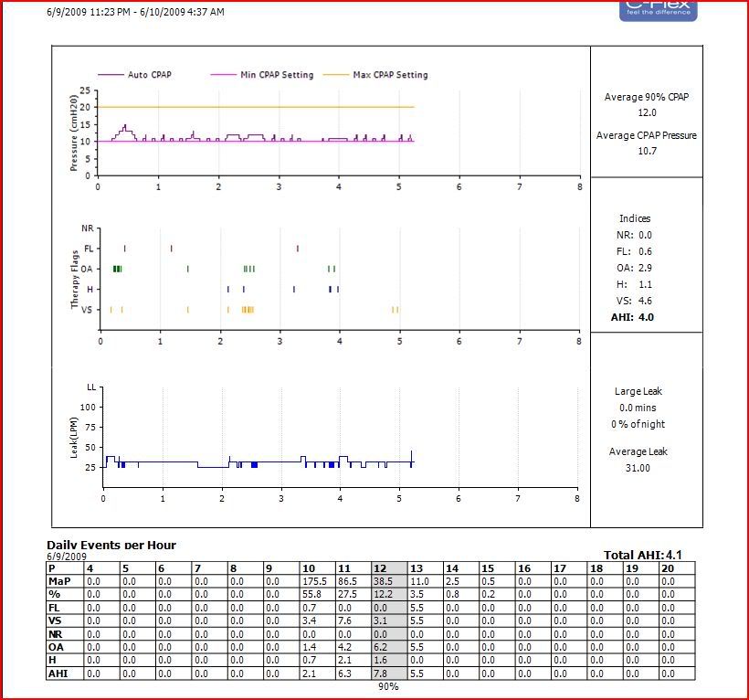The width and height of the screenshot is (749, 700).
Task: Click the P column header in the table
Action: 66,568
